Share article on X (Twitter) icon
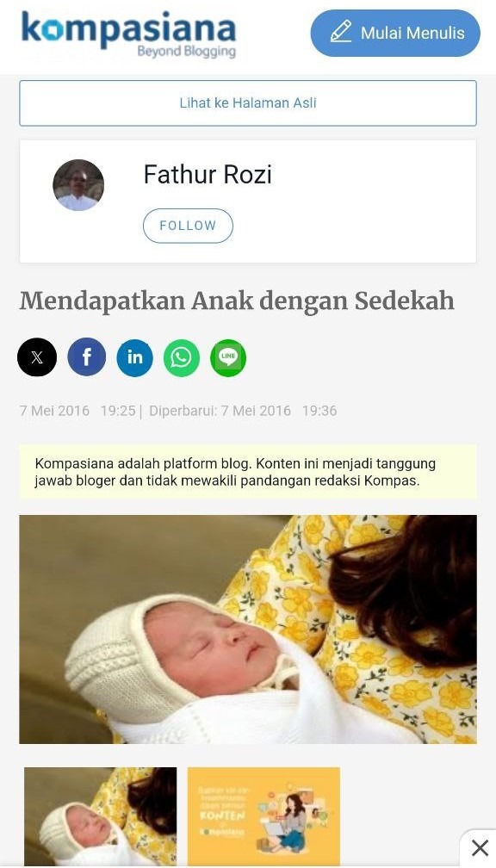This screenshot has width=496, height=868. (37, 357)
